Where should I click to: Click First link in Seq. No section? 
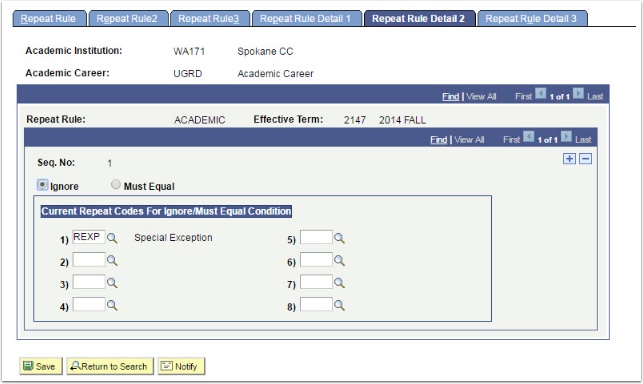pyautogui.click(x=511, y=139)
